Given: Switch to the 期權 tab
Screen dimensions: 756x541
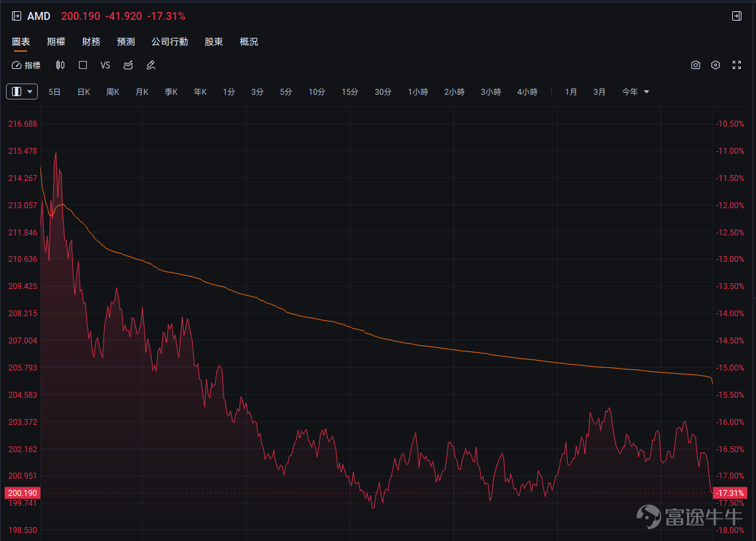Looking at the screenshot, I should coord(56,42).
